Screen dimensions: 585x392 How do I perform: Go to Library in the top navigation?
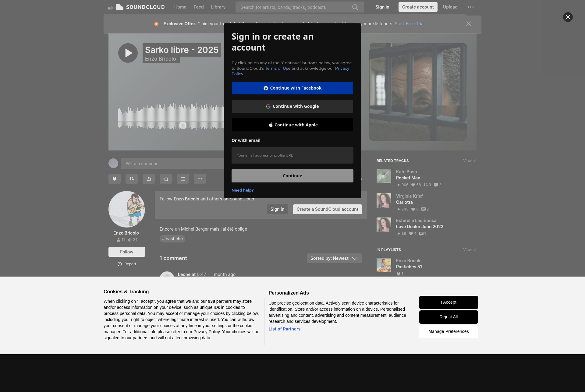click(x=218, y=7)
